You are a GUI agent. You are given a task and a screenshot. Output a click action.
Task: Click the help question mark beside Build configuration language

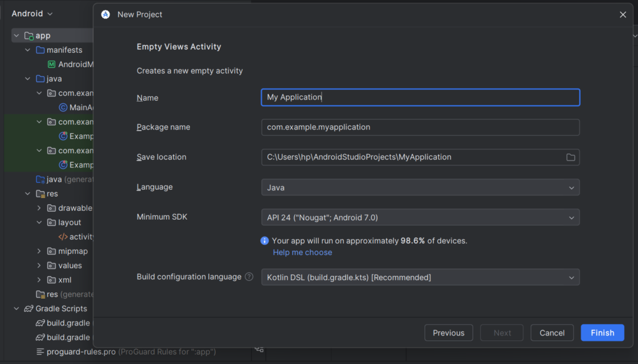(249, 277)
